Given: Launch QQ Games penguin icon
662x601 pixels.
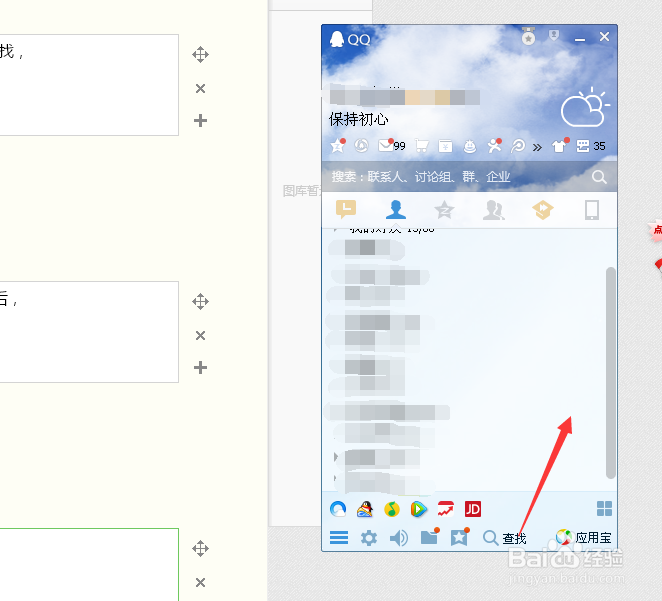Looking at the screenshot, I should pos(365,509).
